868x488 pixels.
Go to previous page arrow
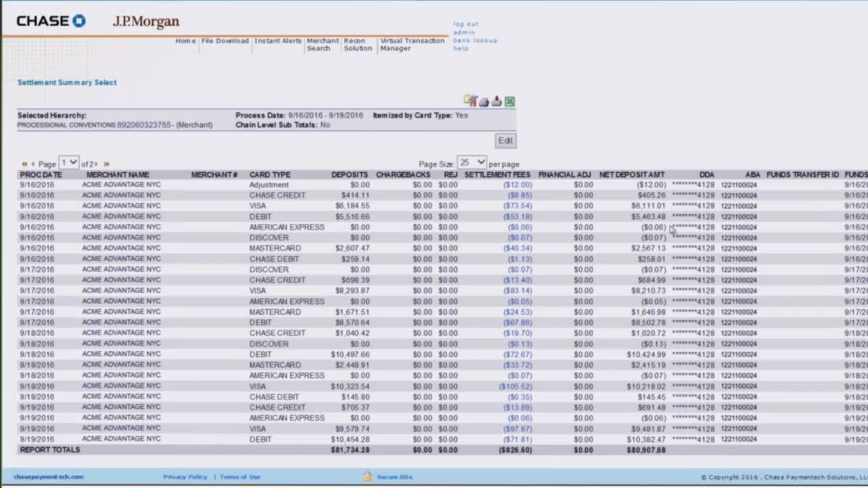[33, 164]
